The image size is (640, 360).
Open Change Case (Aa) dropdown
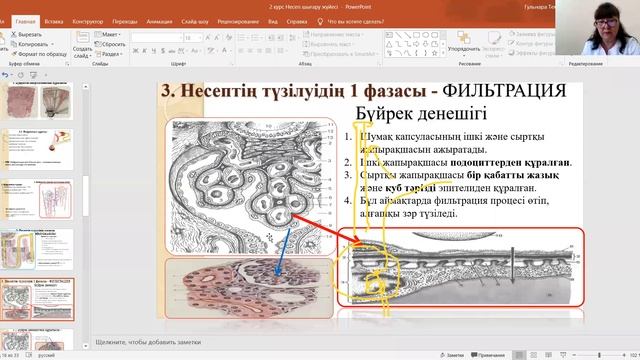[195, 51]
